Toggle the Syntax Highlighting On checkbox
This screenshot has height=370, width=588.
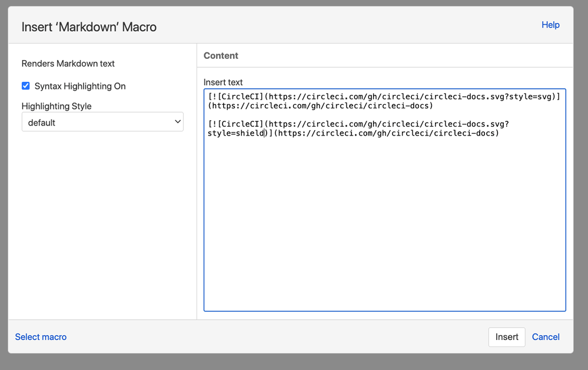[x=25, y=86]
